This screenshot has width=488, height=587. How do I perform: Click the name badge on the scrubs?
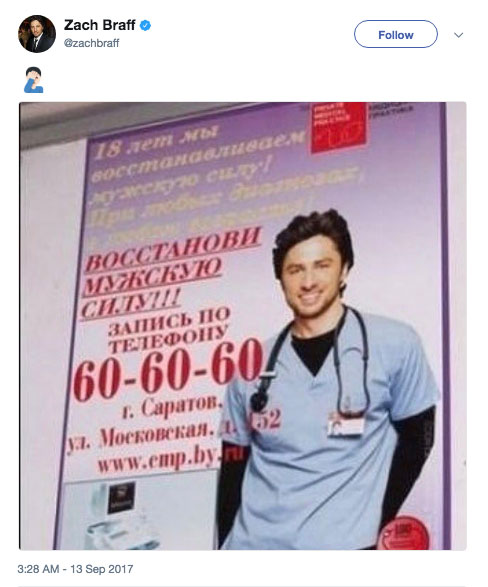[345, 423]
